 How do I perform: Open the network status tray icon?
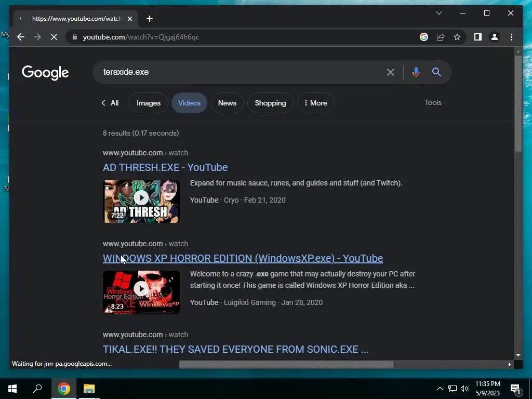[453, 389]
